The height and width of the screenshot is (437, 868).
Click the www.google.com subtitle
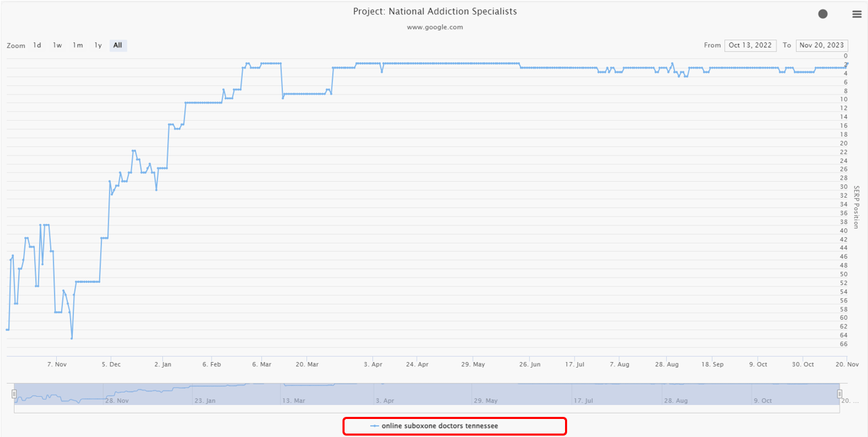[435, 28]
